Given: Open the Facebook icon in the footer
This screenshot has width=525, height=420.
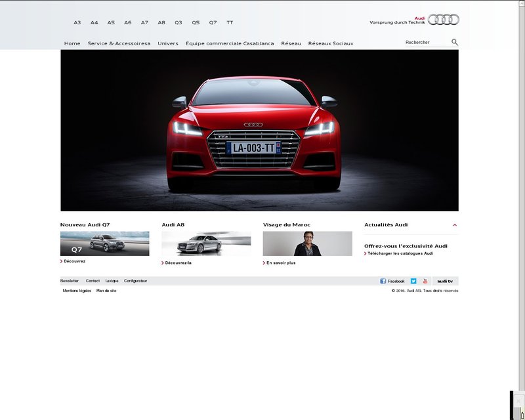Looking at the screenshot, I should (x=383, y=281).
